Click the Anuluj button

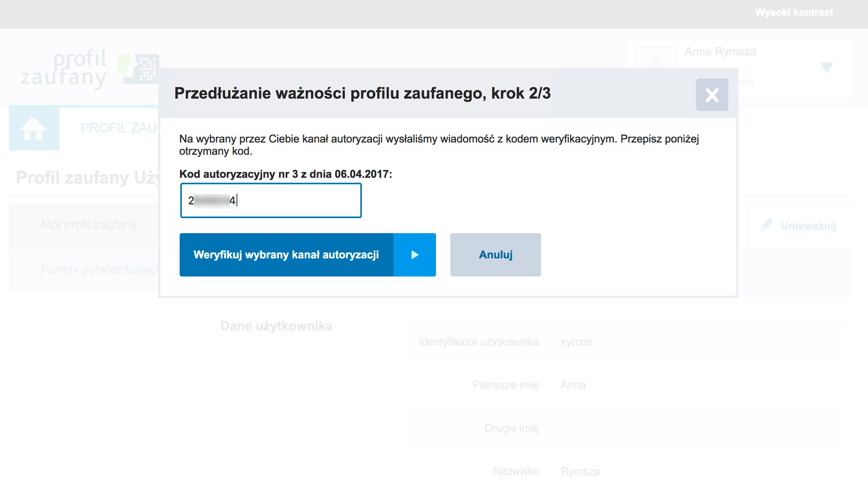coord(496,255)
